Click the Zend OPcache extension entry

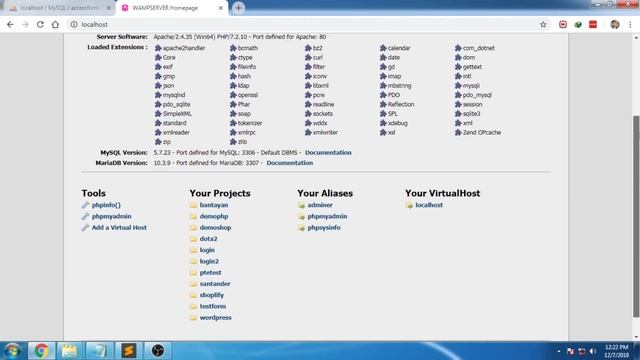[x=478, y=132]
